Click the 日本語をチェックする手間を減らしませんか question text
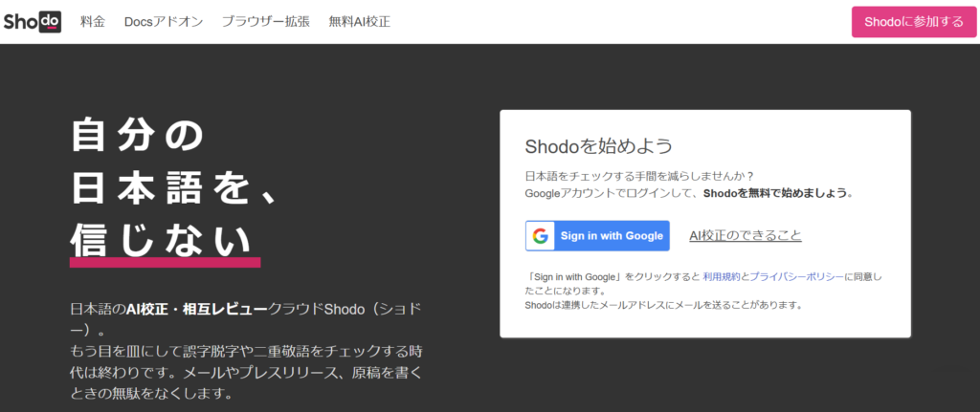Image resolution: width=980 pixels, height=412 pixels. 639,176
